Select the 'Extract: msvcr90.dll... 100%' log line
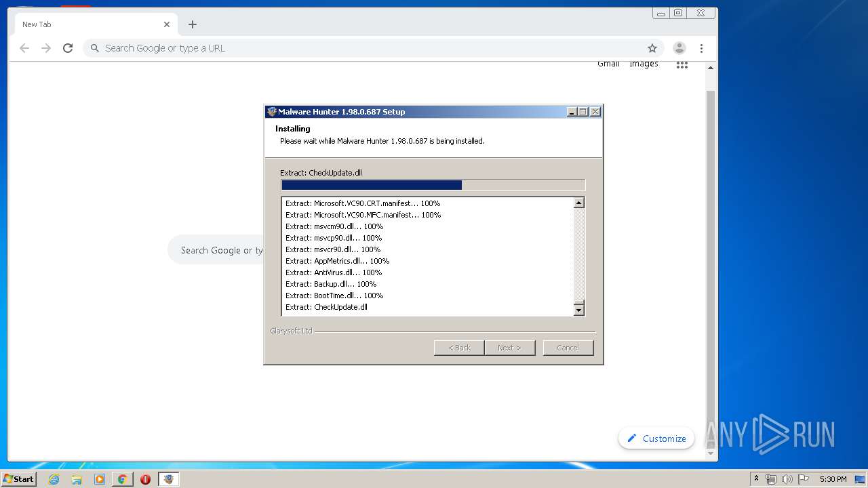 click(333, 249)
